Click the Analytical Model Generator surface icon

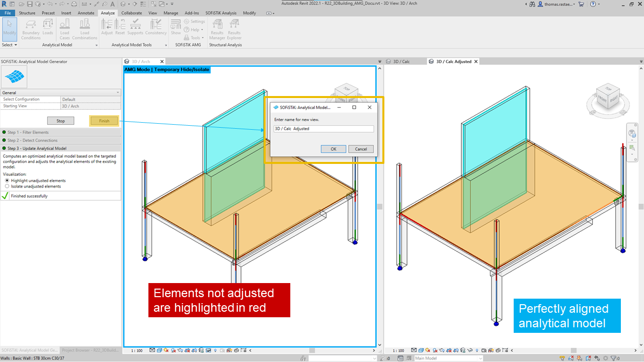(15, 76)
